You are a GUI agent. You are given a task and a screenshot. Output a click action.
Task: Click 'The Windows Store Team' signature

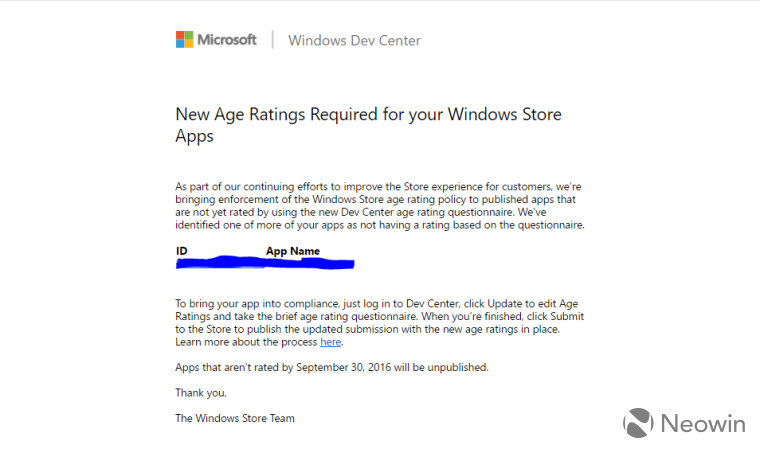(x=235, y=418)
